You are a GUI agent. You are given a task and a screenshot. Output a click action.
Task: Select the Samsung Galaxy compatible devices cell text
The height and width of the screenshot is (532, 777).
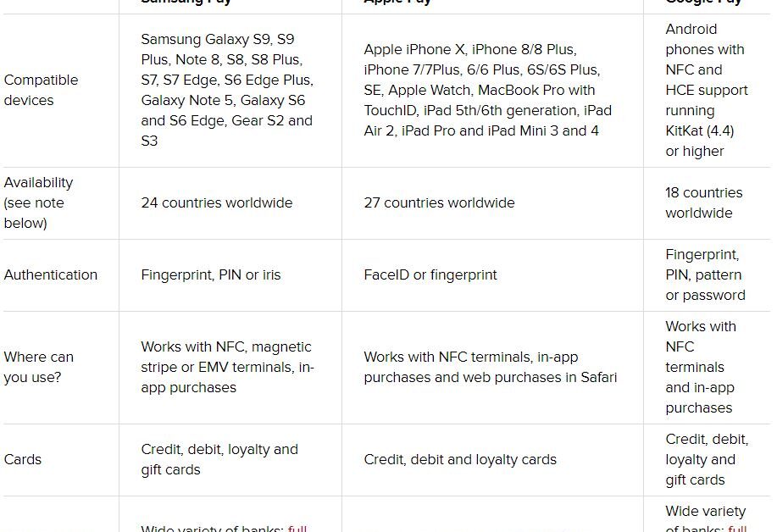pyautogui.click(x=227, y=90)
